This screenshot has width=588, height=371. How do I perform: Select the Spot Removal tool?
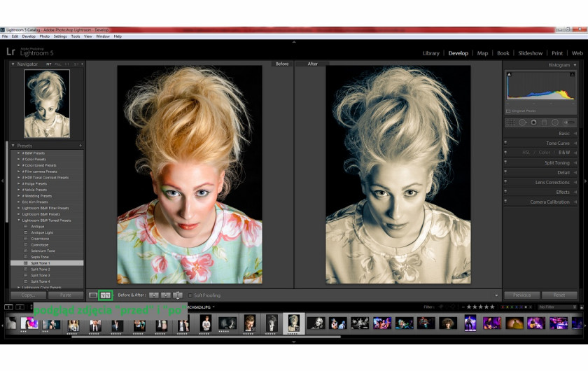522,122
